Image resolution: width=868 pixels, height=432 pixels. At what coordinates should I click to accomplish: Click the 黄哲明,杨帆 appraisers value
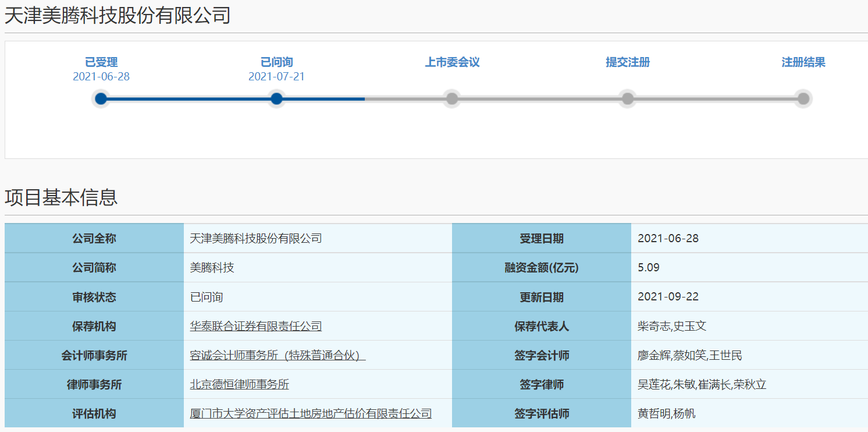(667, 413)
